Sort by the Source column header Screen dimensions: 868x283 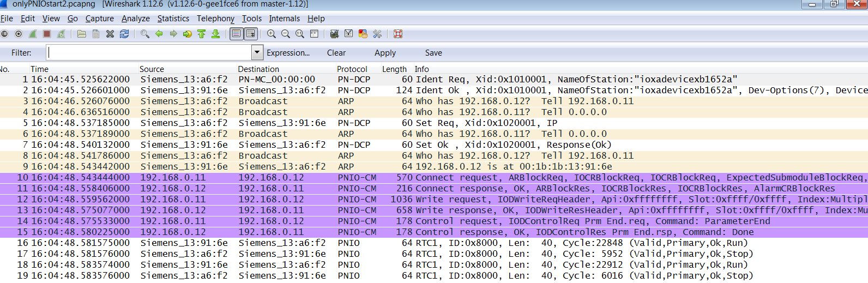[152, 69]
